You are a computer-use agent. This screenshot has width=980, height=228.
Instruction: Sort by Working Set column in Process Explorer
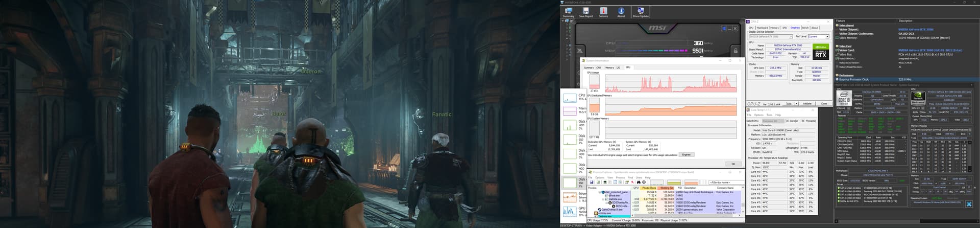point(667,188)
